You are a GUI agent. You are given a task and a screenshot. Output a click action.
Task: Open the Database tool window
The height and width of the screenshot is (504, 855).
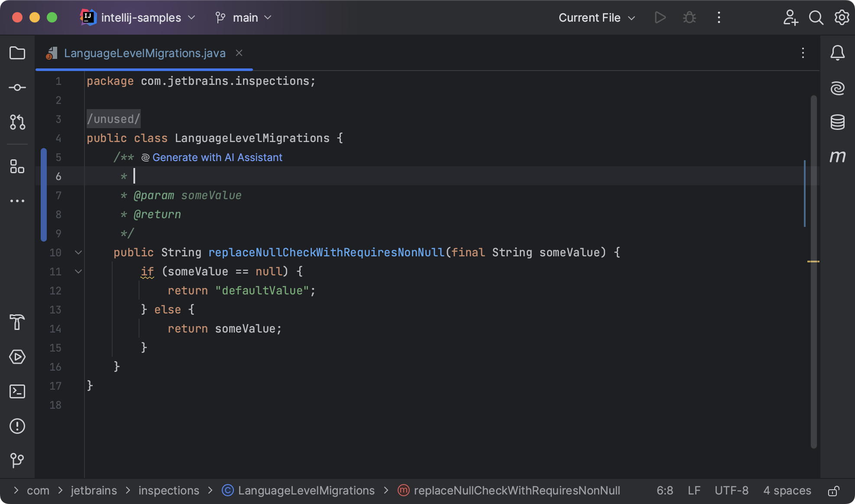click(x=838, y=122)
